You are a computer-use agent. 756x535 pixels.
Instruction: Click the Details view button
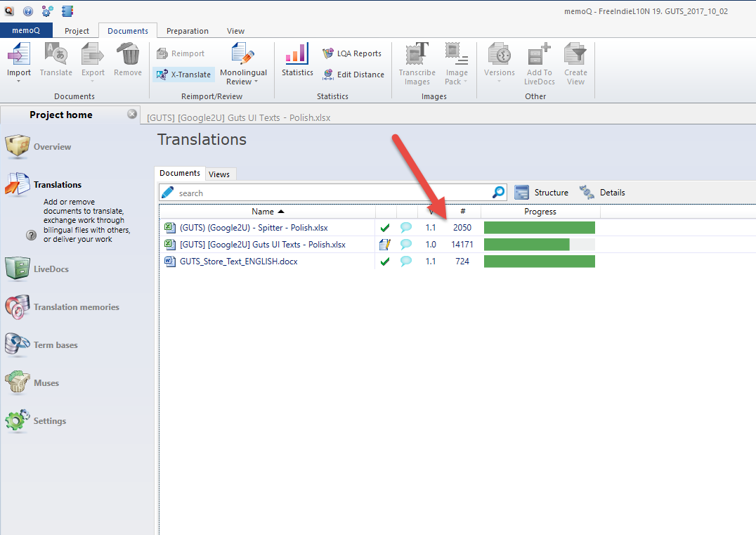pos(602,193)
